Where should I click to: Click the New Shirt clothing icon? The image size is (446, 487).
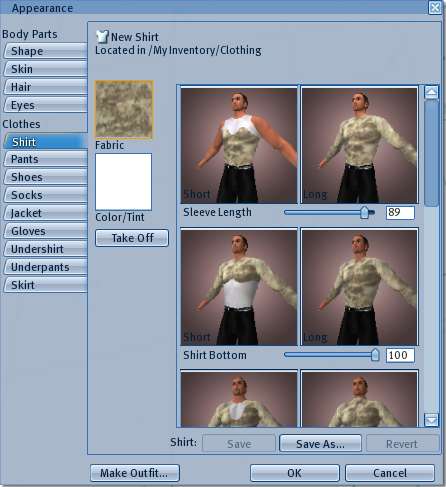point(102,37)
